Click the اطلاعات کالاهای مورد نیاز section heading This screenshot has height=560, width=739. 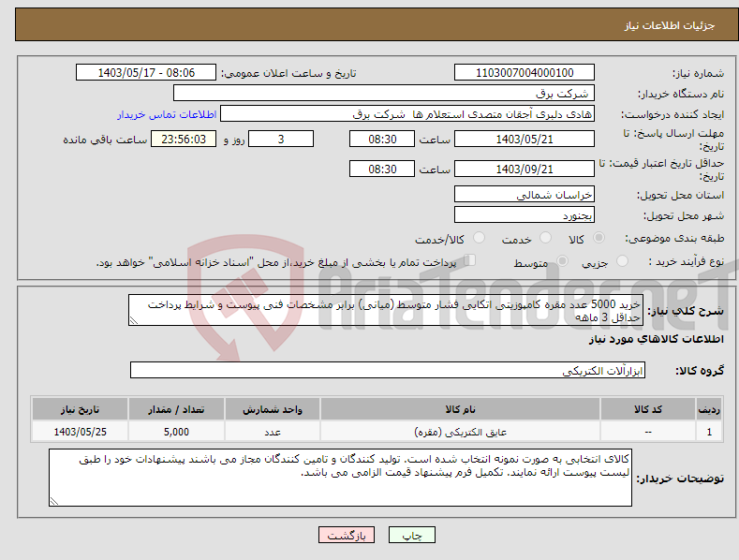(656, 339)
